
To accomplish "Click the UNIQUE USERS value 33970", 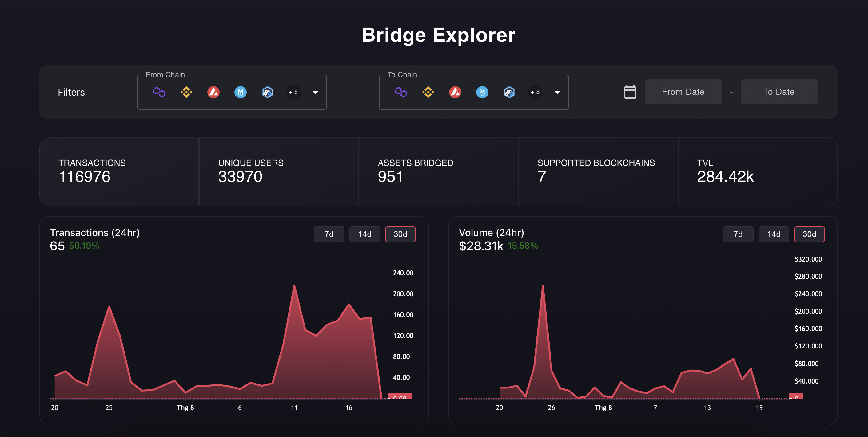I will 240,176.
